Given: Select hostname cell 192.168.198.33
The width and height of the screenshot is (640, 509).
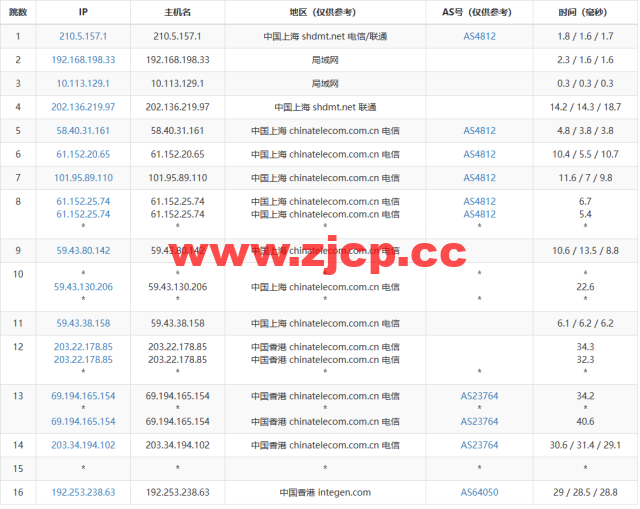Looking at the screenshot, I should point(178,60).
